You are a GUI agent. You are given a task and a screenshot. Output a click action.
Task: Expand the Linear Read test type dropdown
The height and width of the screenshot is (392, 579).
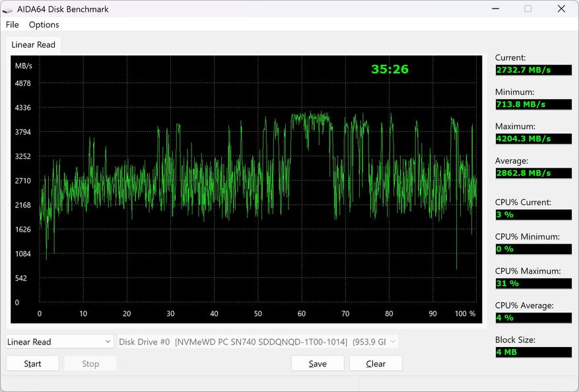[x=59, y=342]
